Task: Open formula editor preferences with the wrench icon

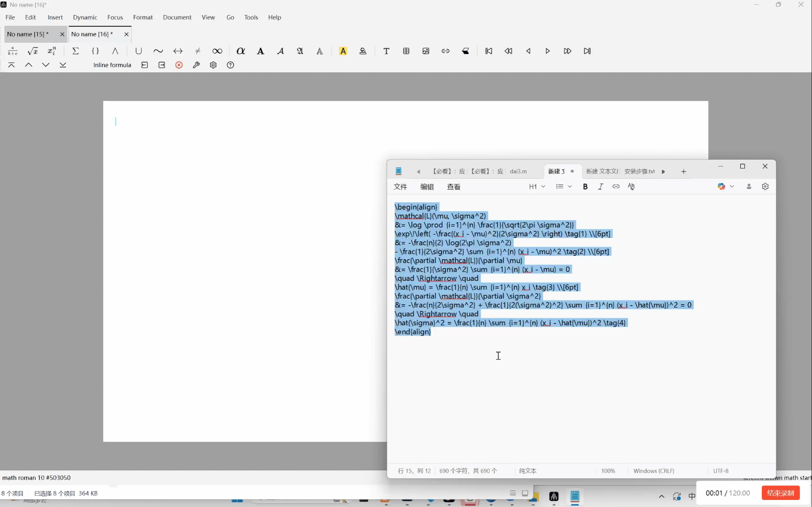Action: coord(196,65)
